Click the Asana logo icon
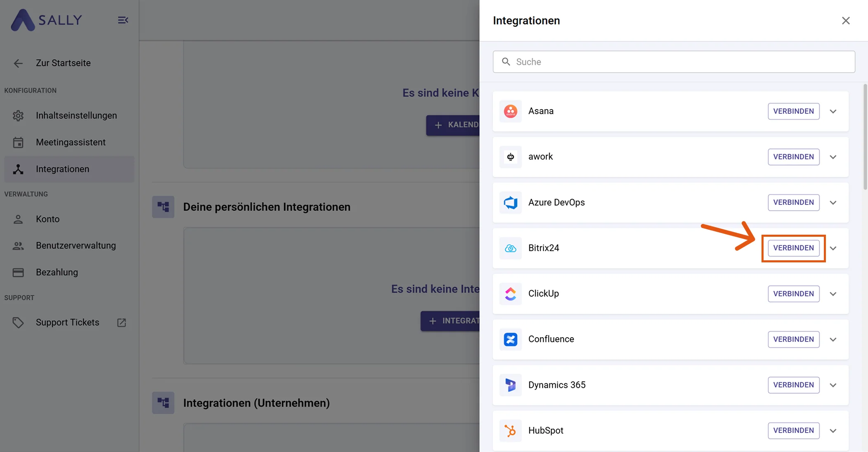This screenshot has width=868, height=452. [511, 111]
